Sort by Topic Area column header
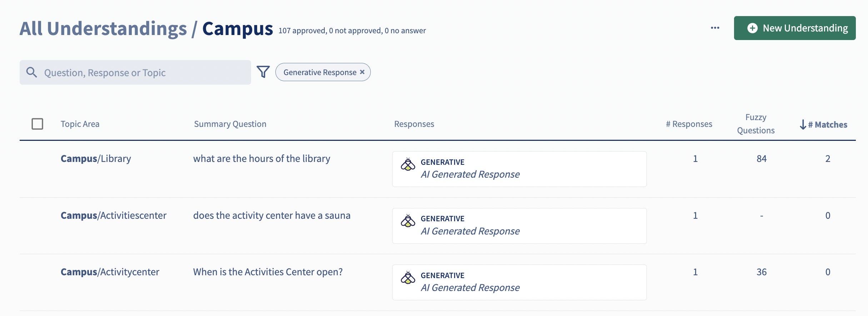 point(80,124)
